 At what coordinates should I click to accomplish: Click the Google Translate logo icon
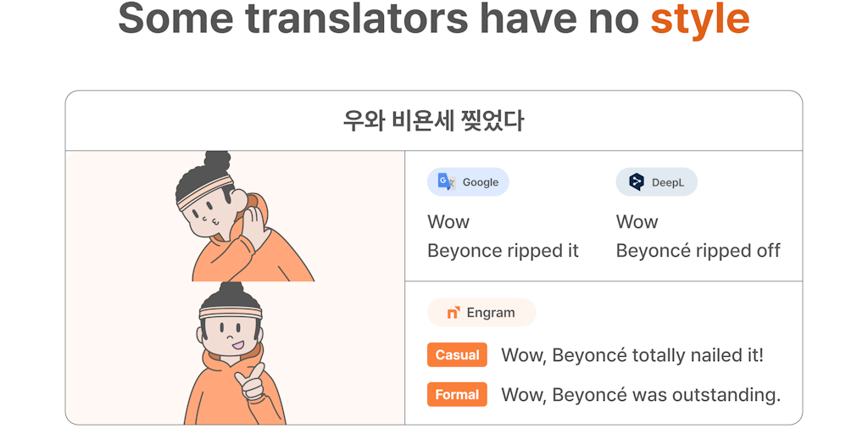pyautogui.click(x=446, y=182)
